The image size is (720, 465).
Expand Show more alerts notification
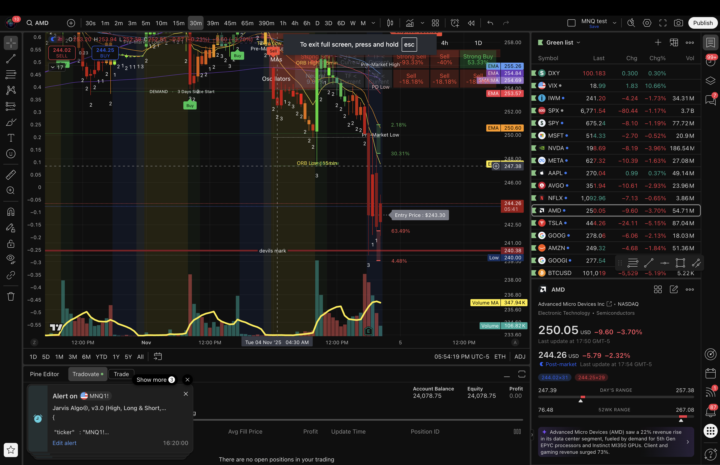[x=155, y=380]
